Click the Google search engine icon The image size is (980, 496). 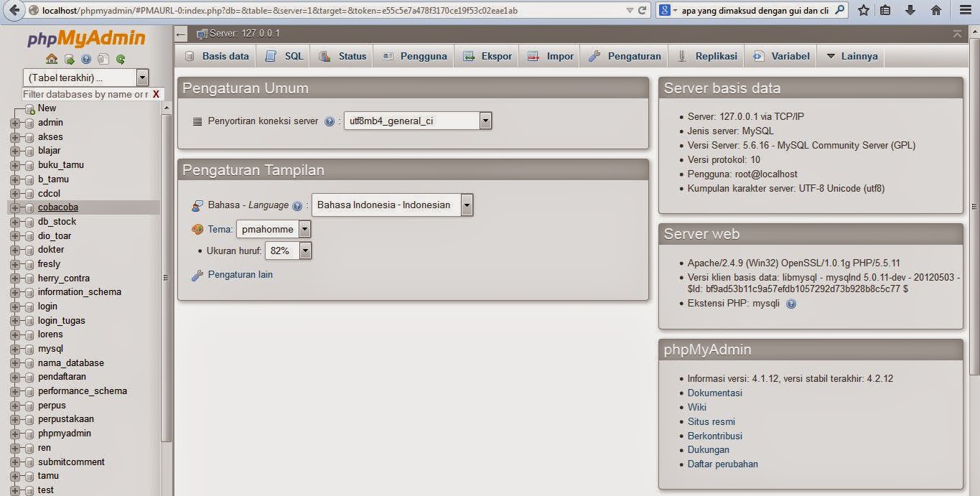point(666,11)
